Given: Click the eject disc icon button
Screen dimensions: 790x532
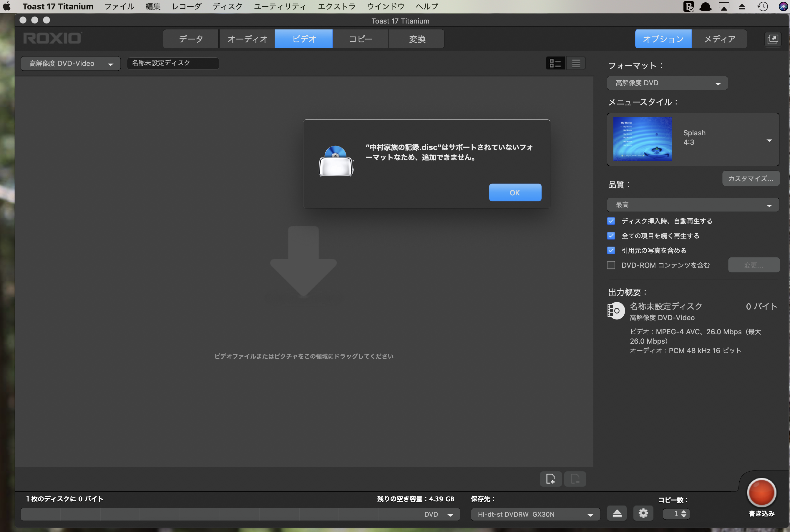Looking at the screenshot, I should point(617,514).
